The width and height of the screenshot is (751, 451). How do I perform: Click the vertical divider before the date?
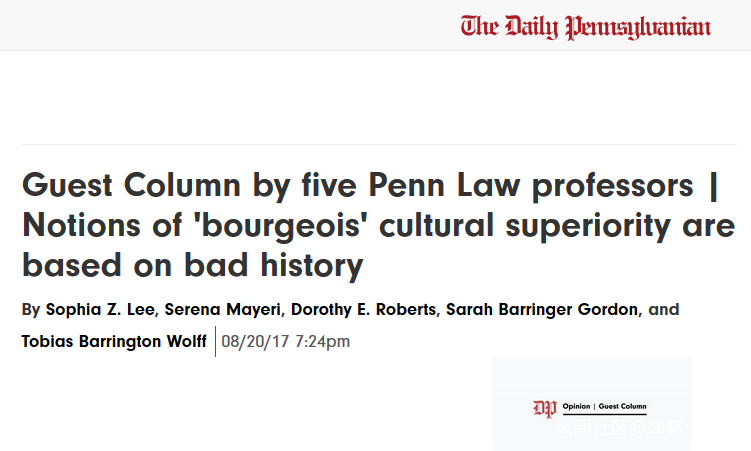click(215, 341)
